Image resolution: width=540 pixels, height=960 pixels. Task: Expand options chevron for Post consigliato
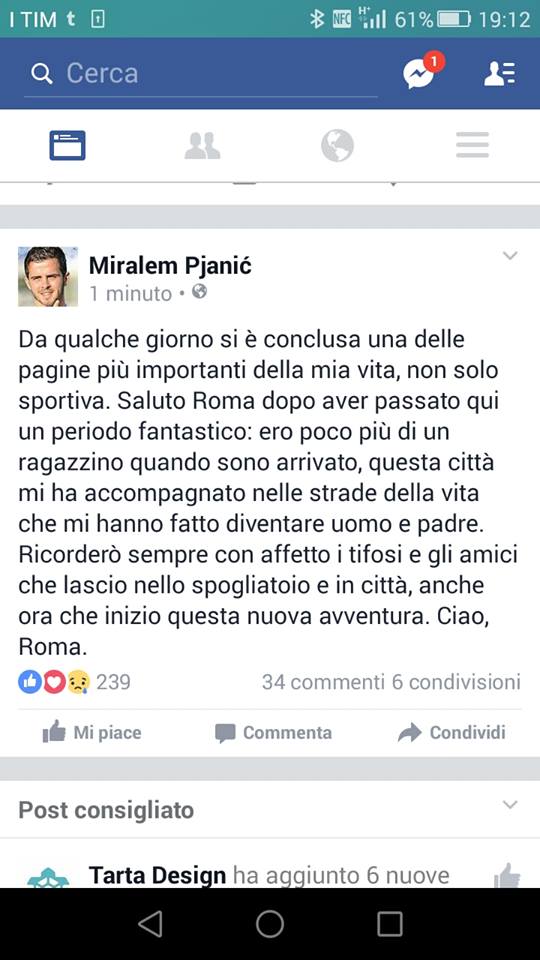coord(510,804)
